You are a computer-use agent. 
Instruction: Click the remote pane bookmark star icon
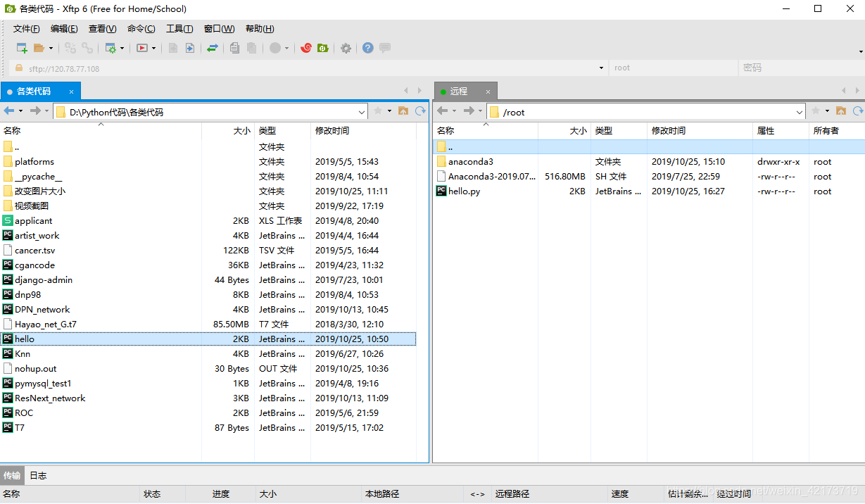[816, 111]
